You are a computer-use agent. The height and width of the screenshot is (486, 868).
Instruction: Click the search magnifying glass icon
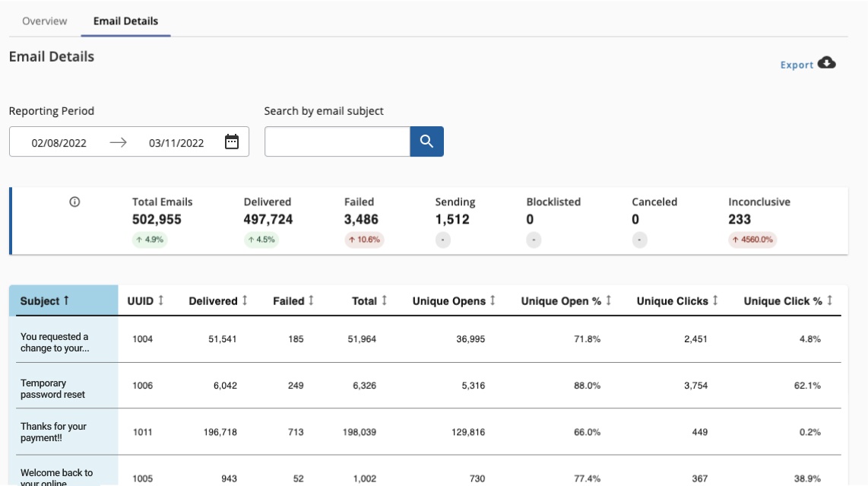(x=426, y=141)
